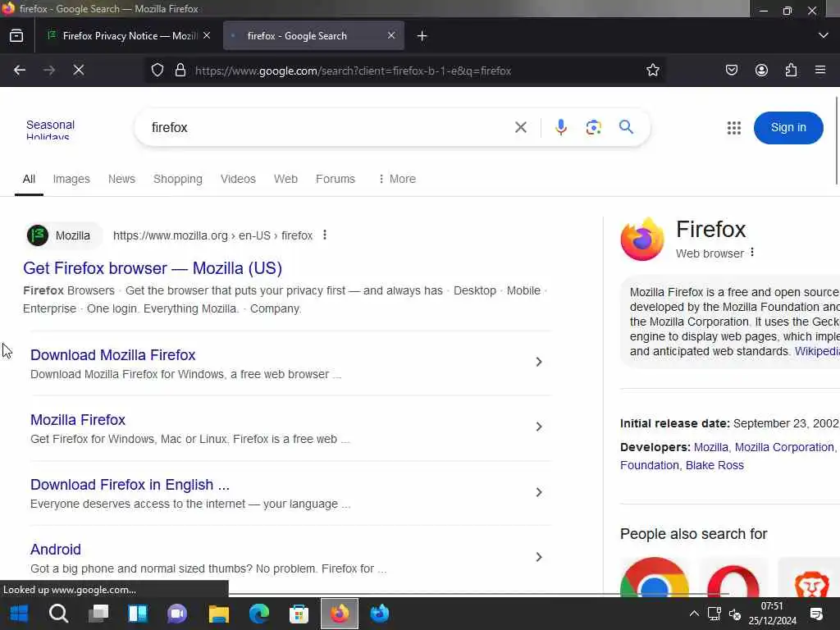Open File Explorer from taskbar
Screen dimensions: 840x630
click(x=218, y=614)
